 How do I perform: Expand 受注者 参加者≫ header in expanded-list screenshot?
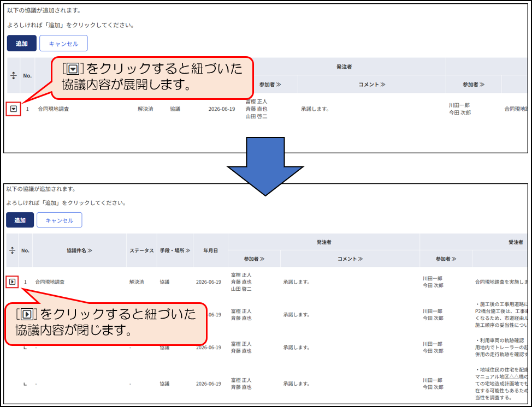point(446,259)
